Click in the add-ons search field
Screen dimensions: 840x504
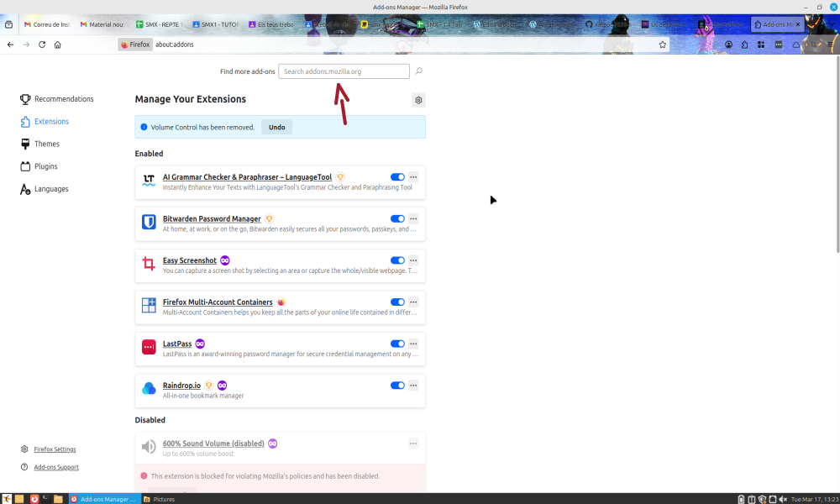point(344,71)
